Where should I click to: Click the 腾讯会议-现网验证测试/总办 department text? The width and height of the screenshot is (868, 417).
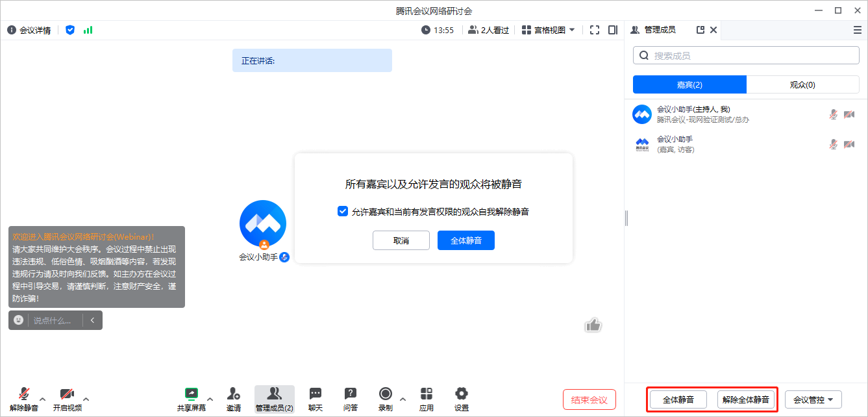703,120
